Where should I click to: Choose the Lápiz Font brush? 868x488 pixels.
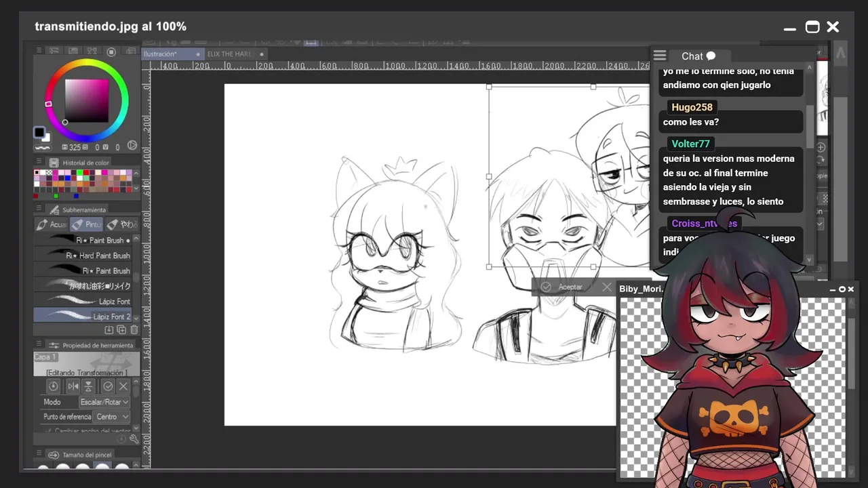click(83, 302)
